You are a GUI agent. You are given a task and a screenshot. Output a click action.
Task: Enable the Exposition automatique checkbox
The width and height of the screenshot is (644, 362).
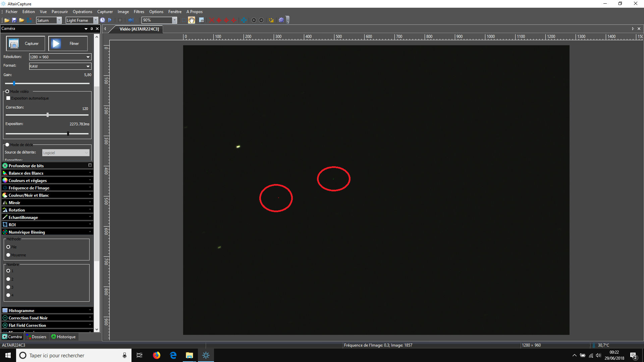point(8,98)
